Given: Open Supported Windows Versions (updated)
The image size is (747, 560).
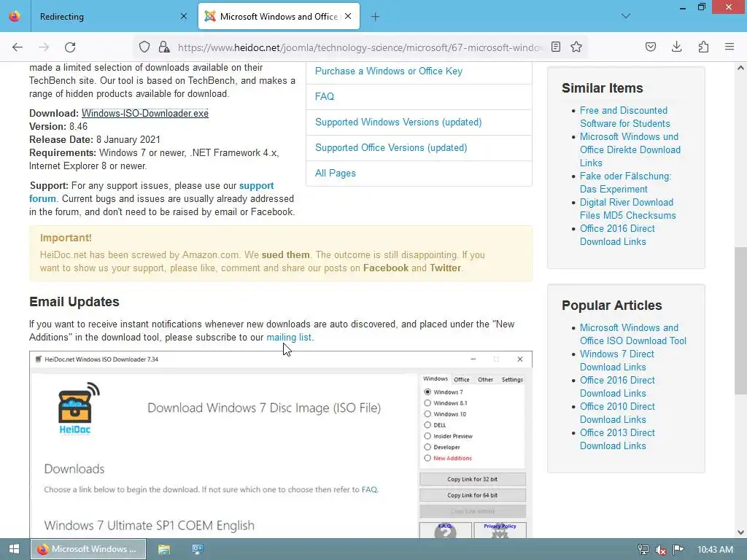Looking at the screenshot, I should tap(398, 122).
